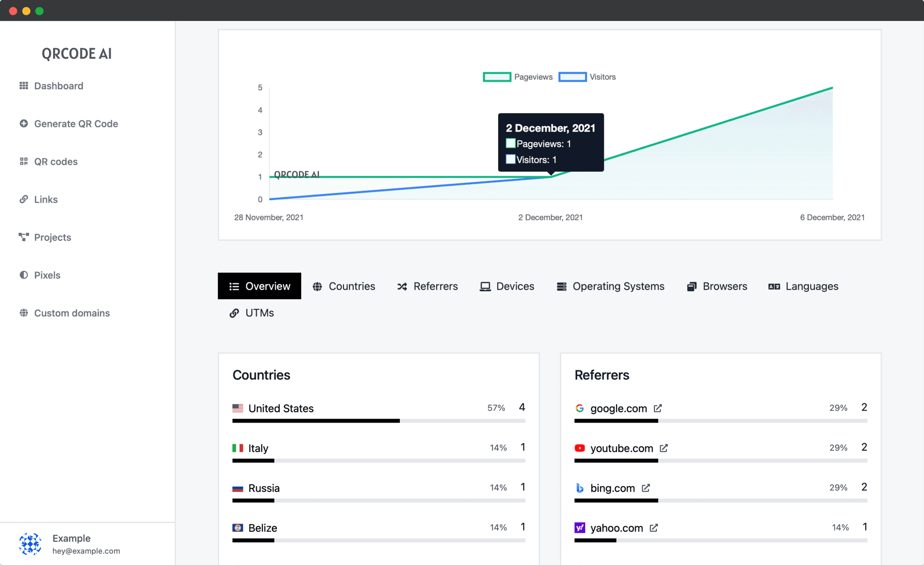The image size is (924, 565).
Task: Click the Projects diagram icon
Action: 24,237
